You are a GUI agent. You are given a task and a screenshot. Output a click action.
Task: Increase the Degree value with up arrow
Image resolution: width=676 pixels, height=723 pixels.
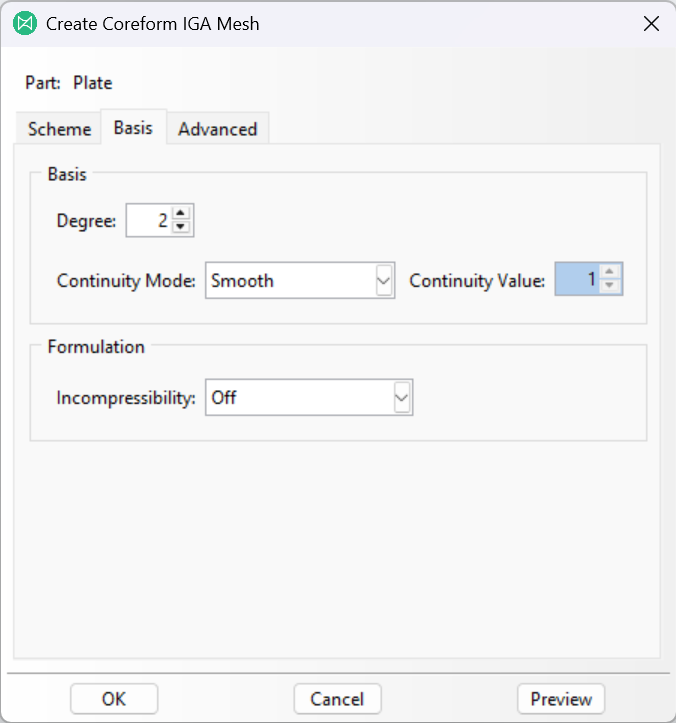coord(181,213)
